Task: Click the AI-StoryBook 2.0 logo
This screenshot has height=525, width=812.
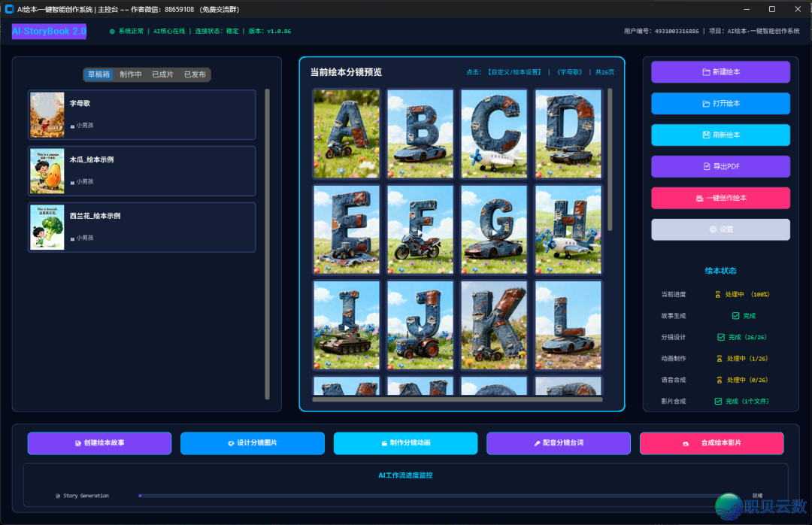Action: (49, 32)
